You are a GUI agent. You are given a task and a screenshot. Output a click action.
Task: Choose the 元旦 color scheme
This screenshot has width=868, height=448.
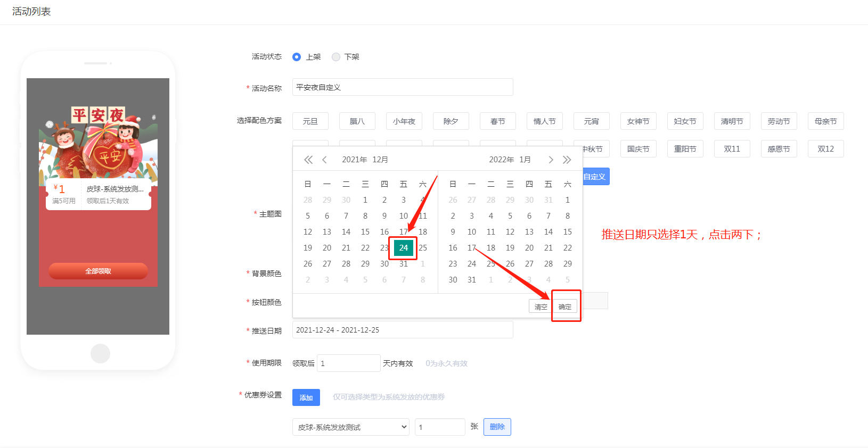tap(310, 121)
